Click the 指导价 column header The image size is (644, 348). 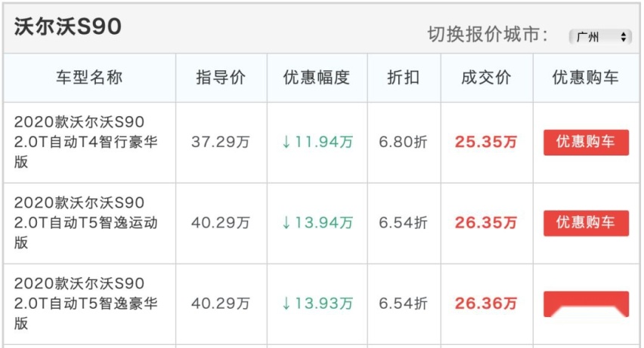tap(221, 77)
